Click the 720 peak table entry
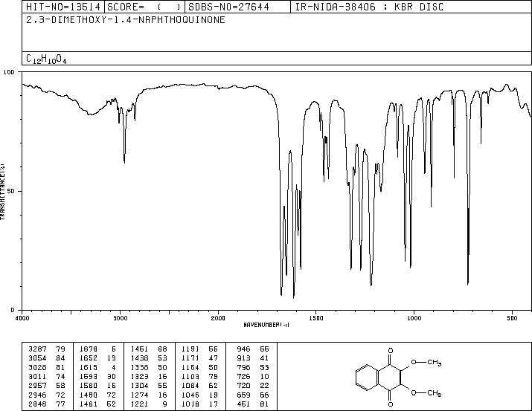The image size is (532, 411). tap(243, 386)
